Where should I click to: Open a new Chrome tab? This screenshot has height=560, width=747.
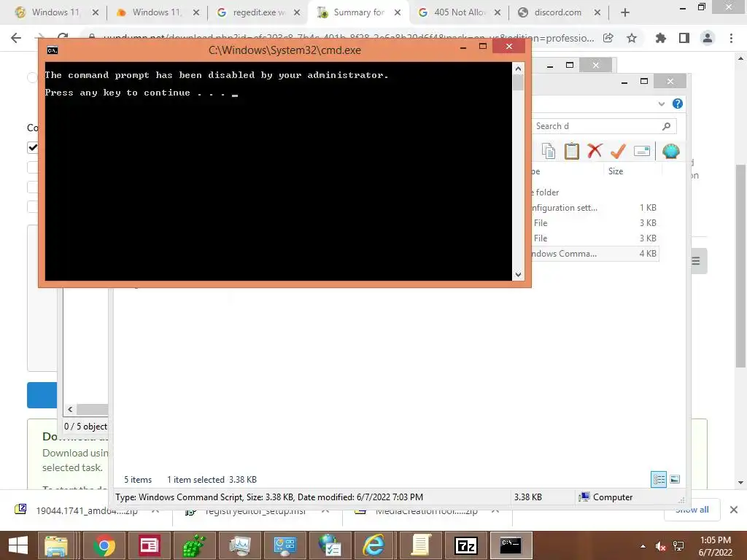click(625, 13)
